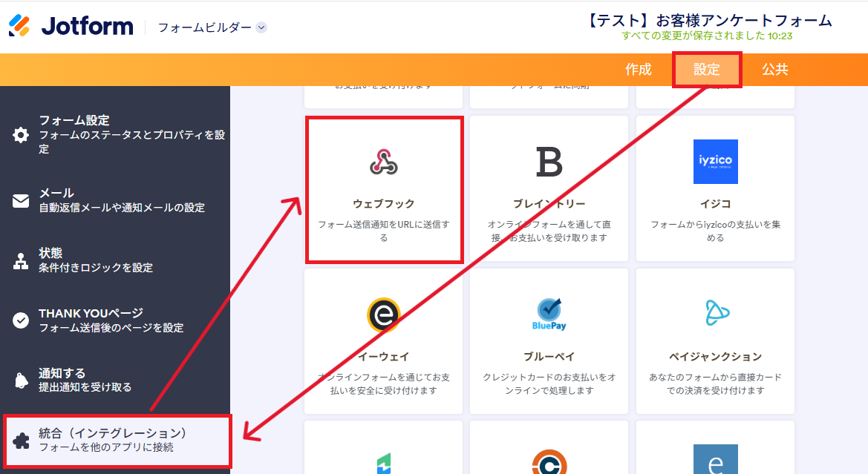Click the form title 【テスト】お客様アンケートフォーム
Image resolution: width=868 pixels, height=474 pixels.
(707, 21)
